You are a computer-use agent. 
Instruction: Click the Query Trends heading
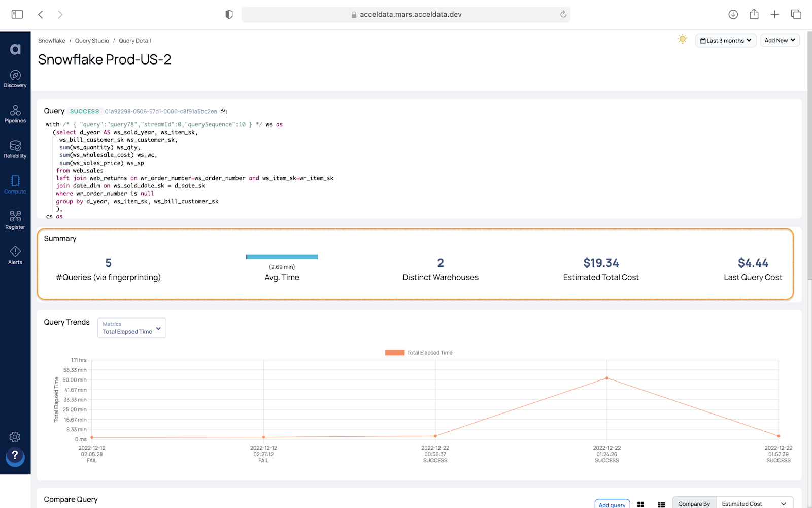tap(66, 322)
